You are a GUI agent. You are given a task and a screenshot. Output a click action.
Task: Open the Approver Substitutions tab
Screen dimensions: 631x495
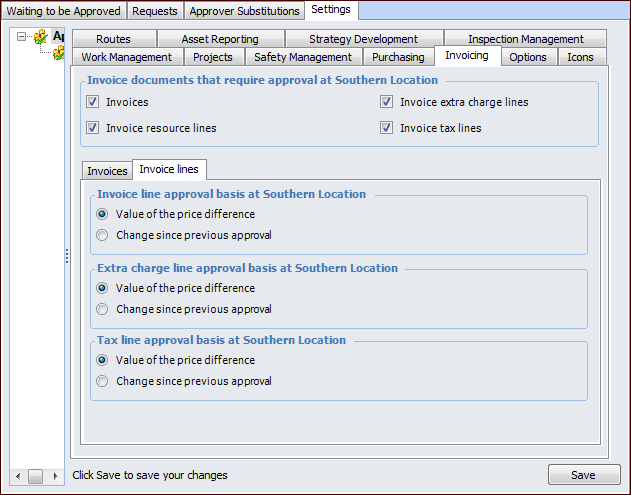pyautogui.click(x=244, y=11)
